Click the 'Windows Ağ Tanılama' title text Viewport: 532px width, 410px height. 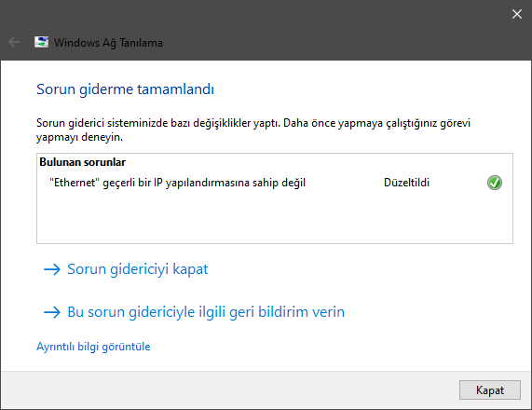tap(108, 43)
